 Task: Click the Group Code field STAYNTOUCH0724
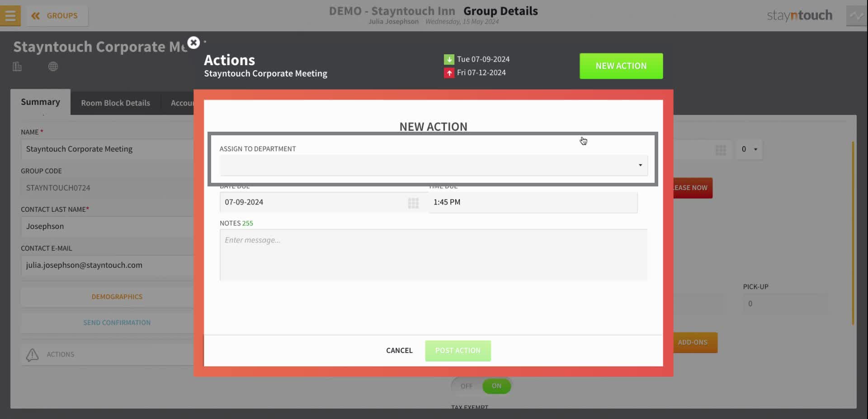(x=107, y=188)
